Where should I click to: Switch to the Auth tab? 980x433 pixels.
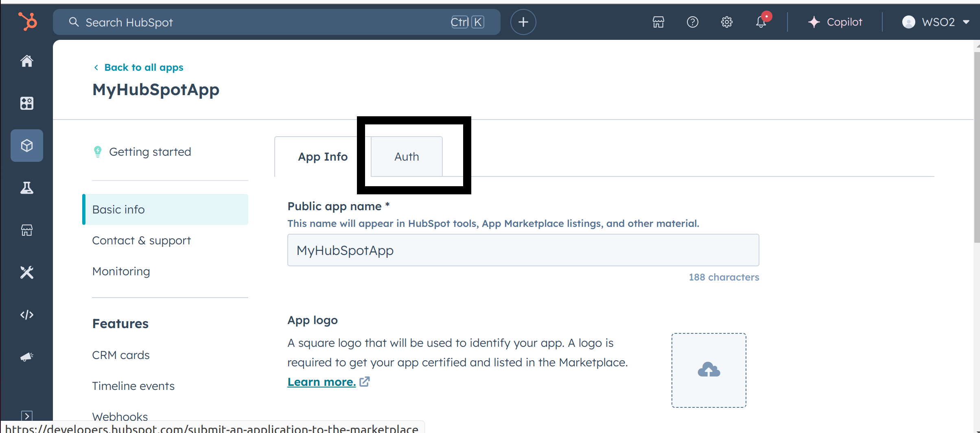pos(407,157)
